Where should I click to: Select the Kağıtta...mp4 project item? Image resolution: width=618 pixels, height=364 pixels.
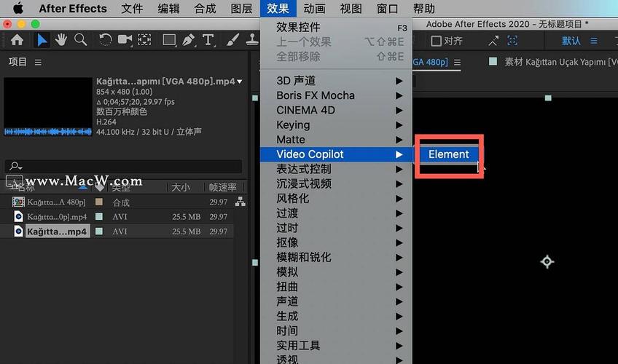58,232
